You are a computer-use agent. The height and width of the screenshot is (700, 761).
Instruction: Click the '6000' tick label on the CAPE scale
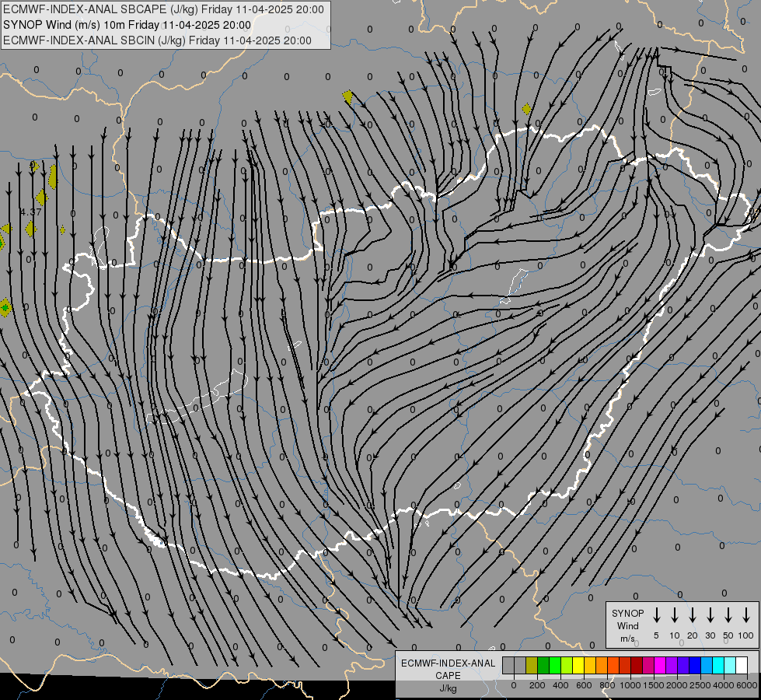click(747, 685)
